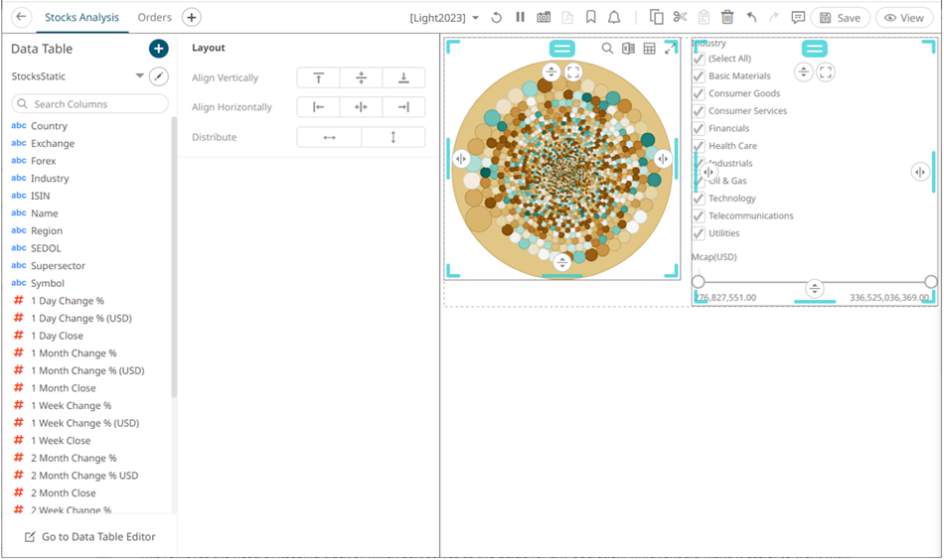The width and height of the screenshot is (944, 560).
Task: Uncheck the Basic Materials checkbox
Action: click(x=699, y=76)
